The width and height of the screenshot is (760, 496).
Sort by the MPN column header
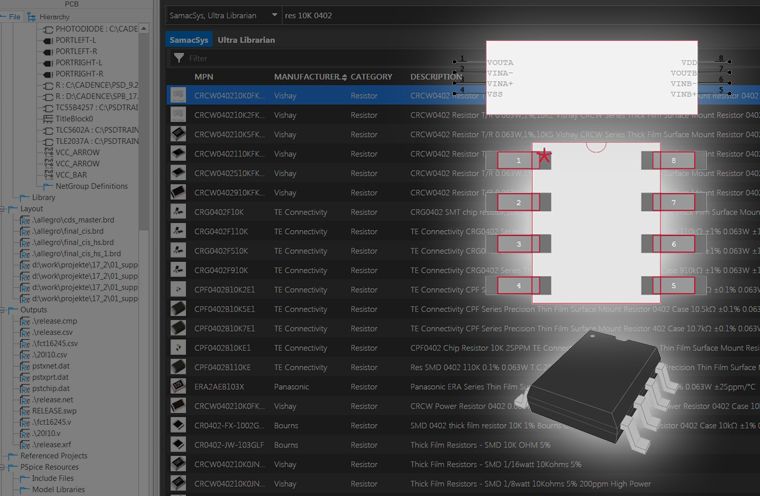point(204,77)
